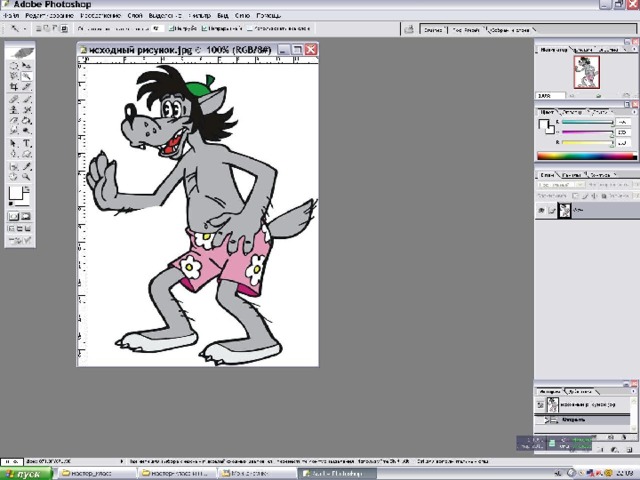This screenshot has width=640, height=480.
Task: Select the Type (T) tool
Action: (x=27, y=143)
